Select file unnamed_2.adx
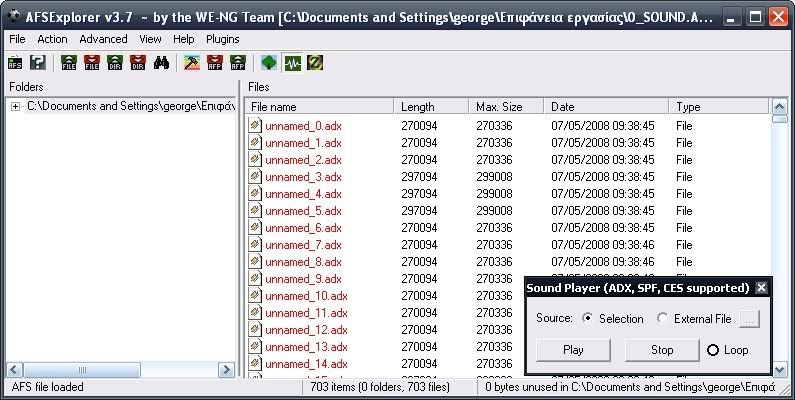The height and width of the screenshot is (400, 795). (303, 160)
